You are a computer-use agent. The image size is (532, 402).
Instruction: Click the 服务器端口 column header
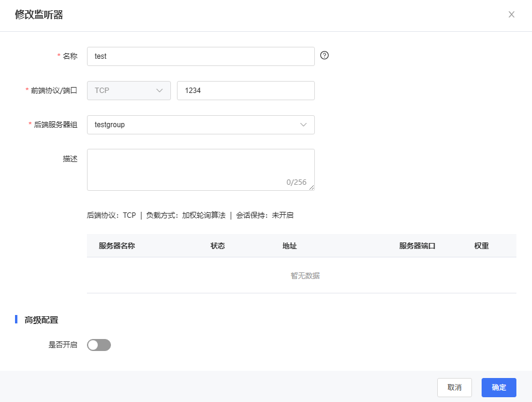click(417, 246)
